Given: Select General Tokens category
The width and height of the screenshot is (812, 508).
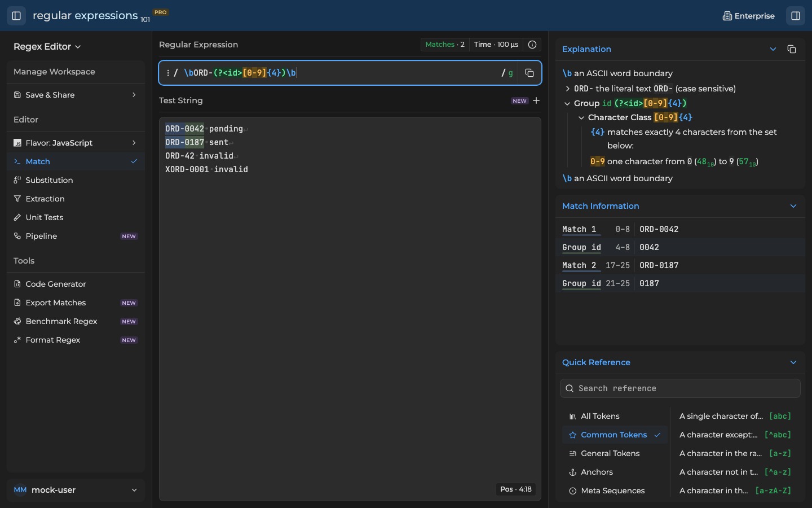Looking at the screenshot, I should (x=615, y=454).
